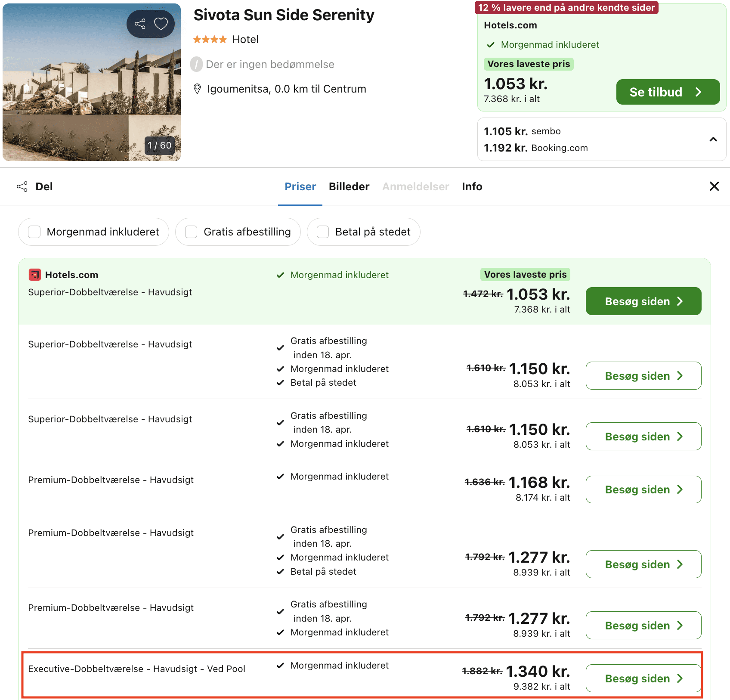The width and height of the screenshot is (730, 700).
Task: Open the Info tab
Action: (472, 186)
